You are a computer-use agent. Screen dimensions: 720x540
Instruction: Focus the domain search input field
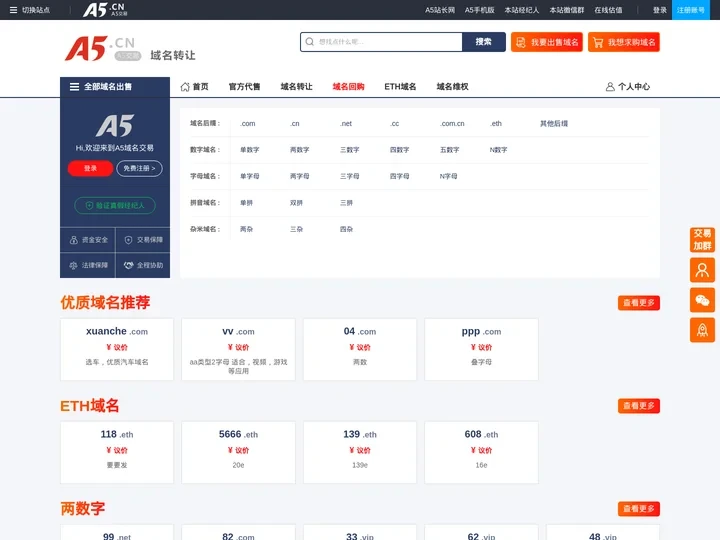[x=381, y=42]
